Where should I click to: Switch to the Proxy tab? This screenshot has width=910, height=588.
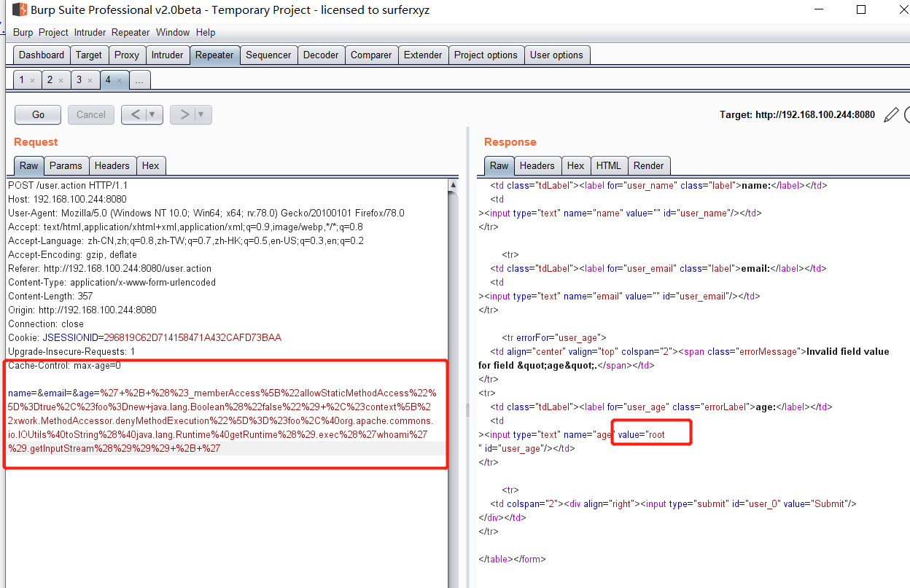tap(127, 55)
